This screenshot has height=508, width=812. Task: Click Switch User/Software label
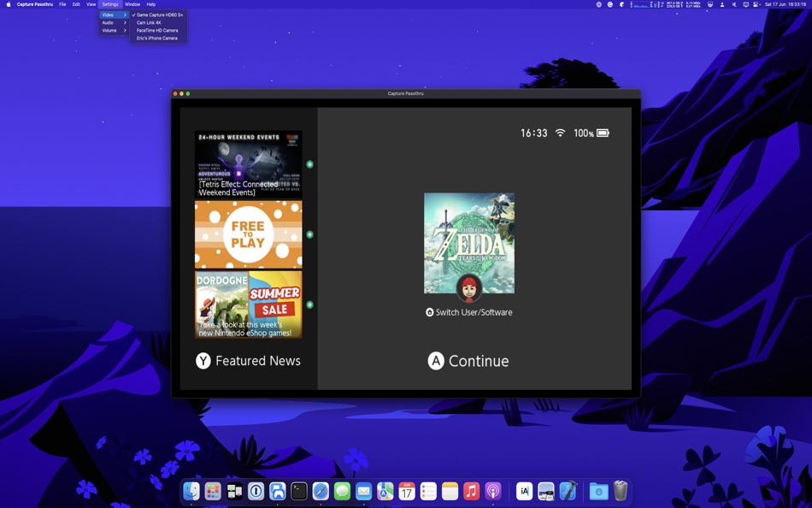pyautogui.click(x=468, y=312)
